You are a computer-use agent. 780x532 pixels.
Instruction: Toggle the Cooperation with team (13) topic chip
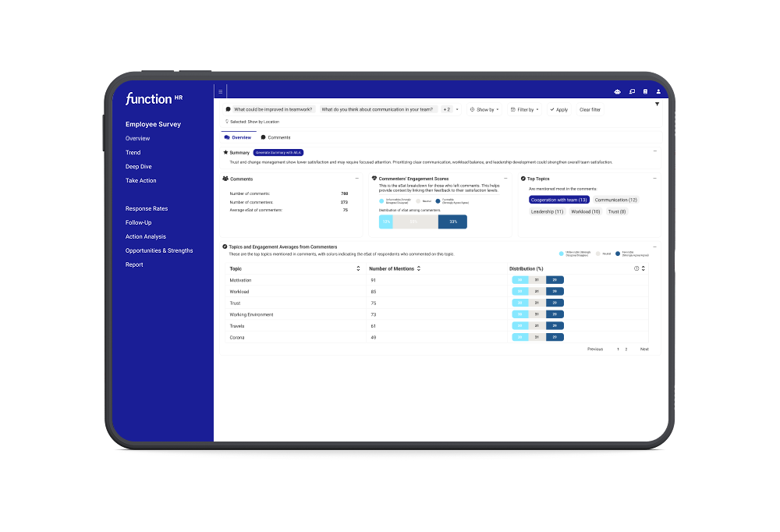(x=559, y=200)
